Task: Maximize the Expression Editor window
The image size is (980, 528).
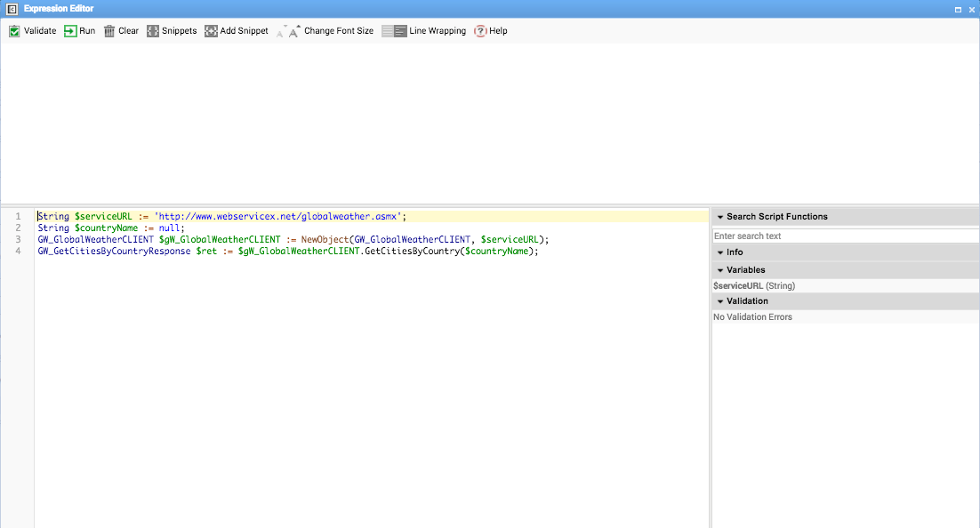Action: tap(958, 10)
